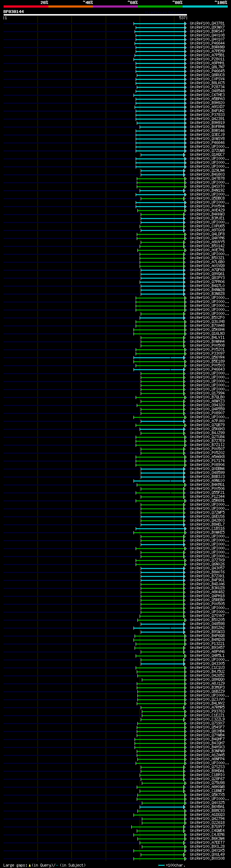231x868 pixels.
Task: Select the UniRef100_P08907 label
Action: click(207, 413)
